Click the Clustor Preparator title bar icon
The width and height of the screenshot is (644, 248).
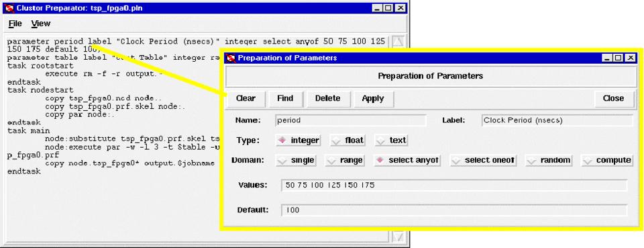pos(10,8)
